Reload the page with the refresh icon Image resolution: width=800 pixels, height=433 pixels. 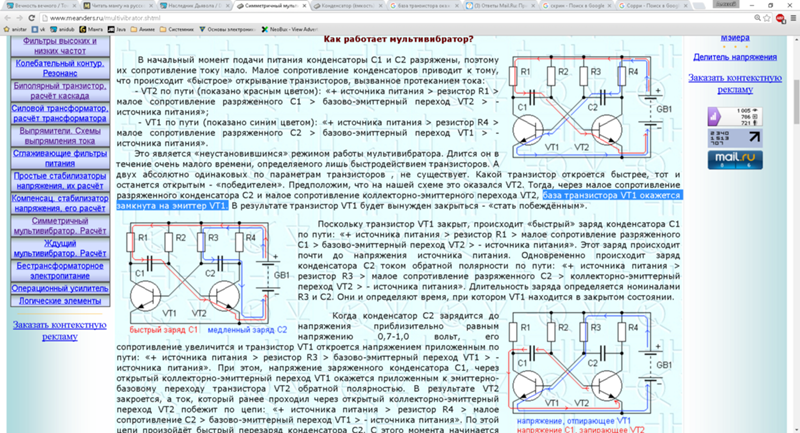point(32,18)
